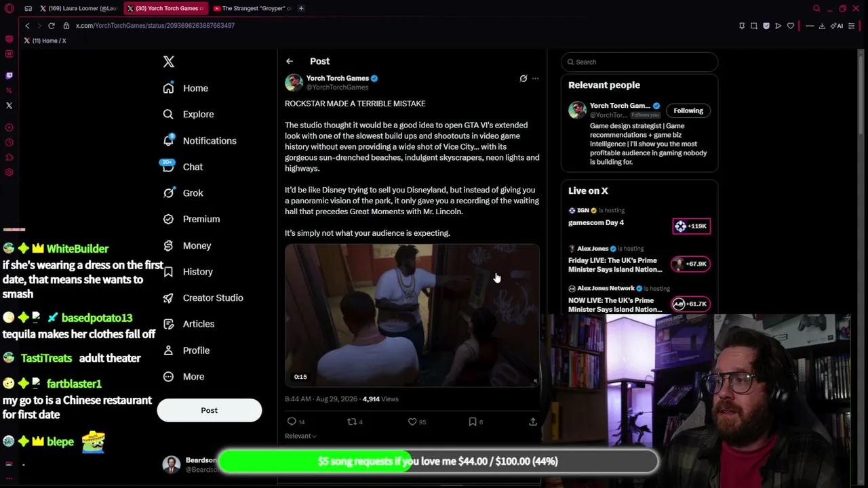Open Yorch Torch Games relevant-people avatar
The image size is (868, 488).
pos(577,110)
